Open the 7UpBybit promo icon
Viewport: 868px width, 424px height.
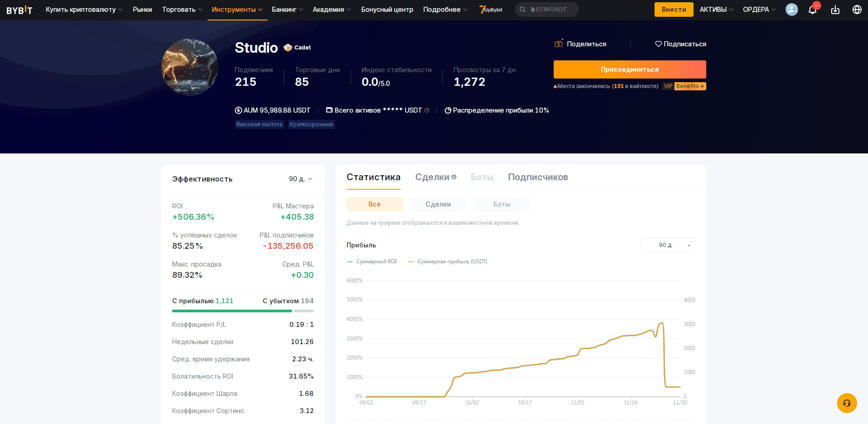[491, 10]
